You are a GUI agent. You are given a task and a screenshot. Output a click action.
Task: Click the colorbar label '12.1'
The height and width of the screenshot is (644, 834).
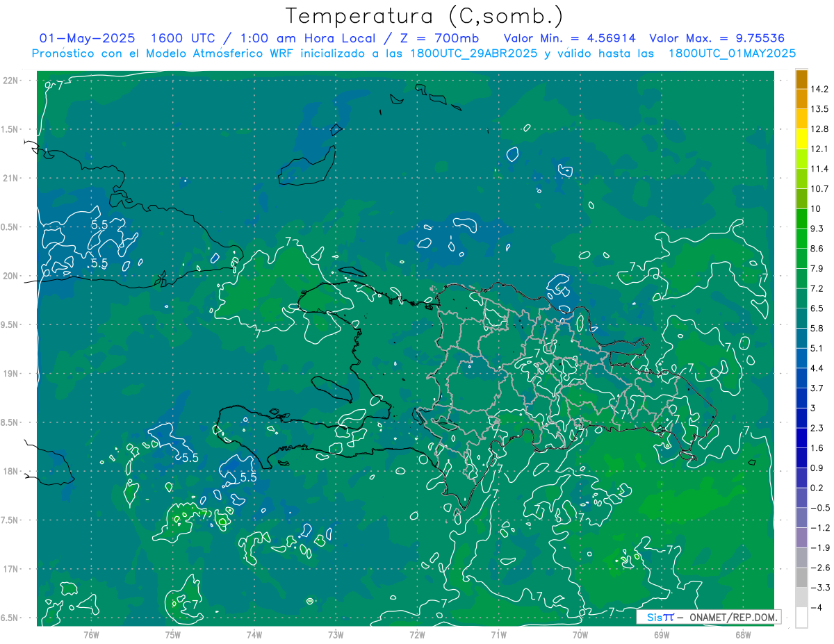819,149
